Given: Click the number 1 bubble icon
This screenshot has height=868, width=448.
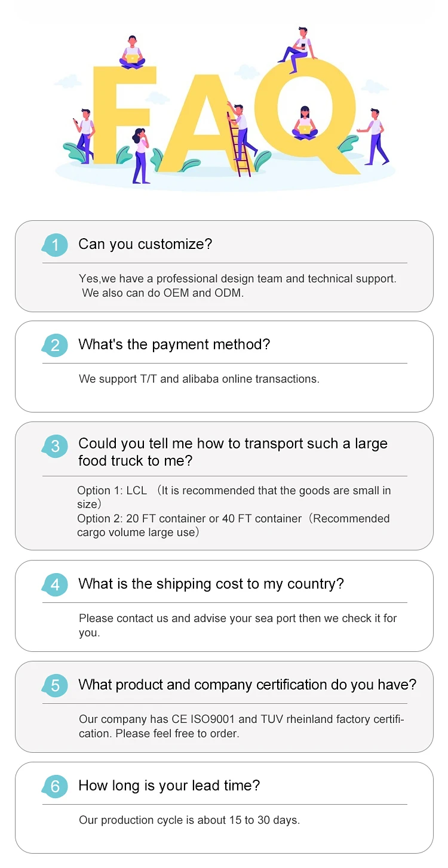Looking at the screenshot, I should (x=55, y=245).
